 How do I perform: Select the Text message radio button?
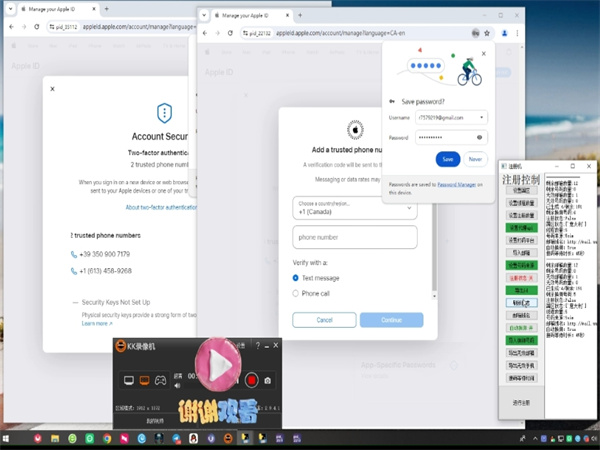(x=296, y=277)
